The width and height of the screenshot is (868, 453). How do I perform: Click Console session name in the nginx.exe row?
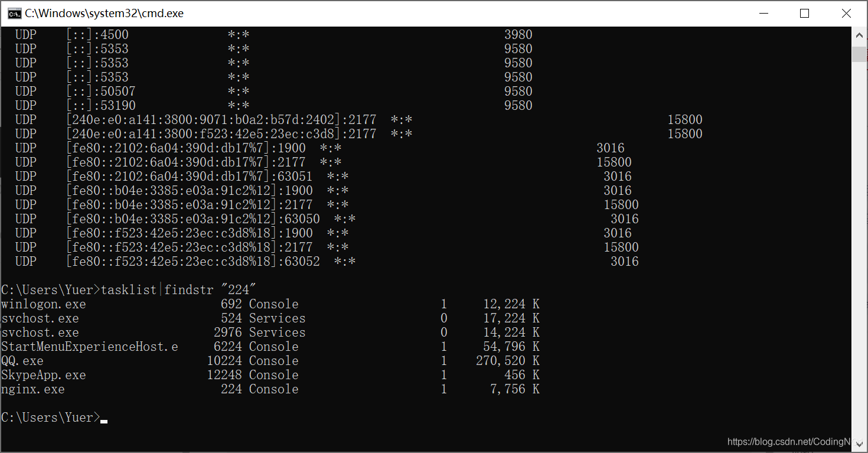(274, 389)
